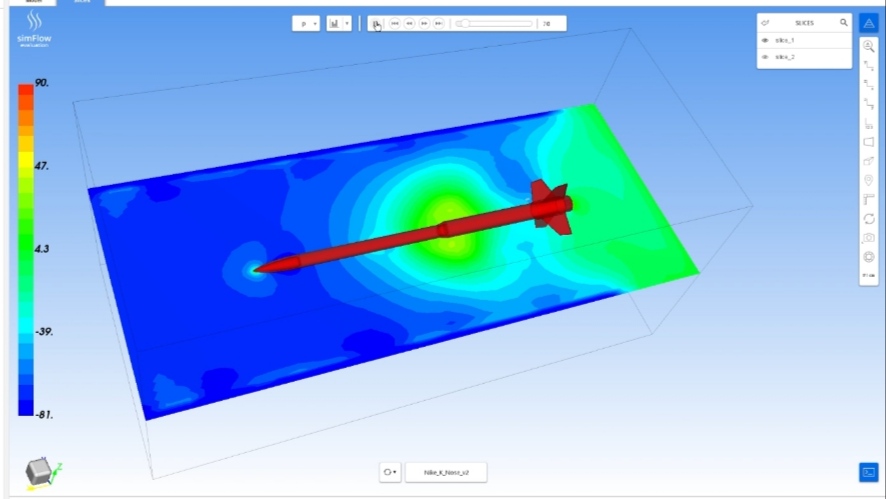Image resolution: width=886 pixels, height=499 pixels.
Task: Toggle visibility of slice_2
Action: coord(765,57)
